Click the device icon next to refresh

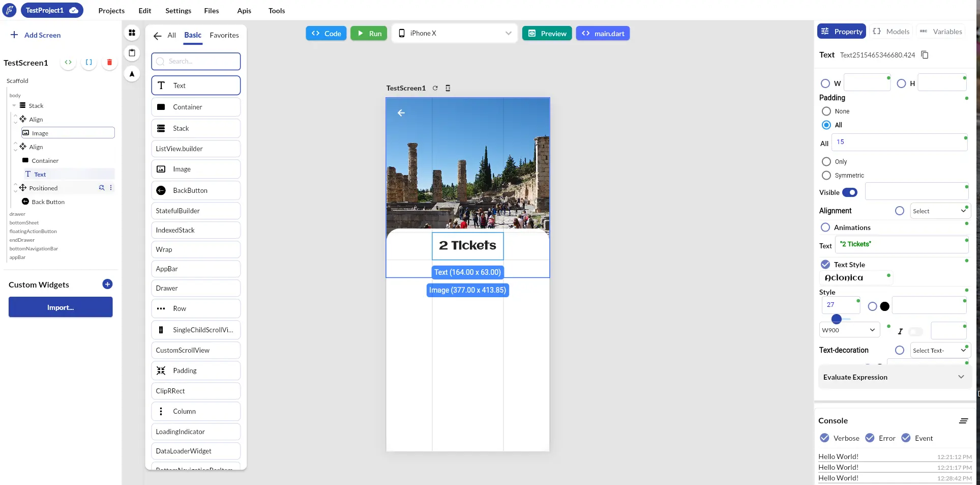point(448,88)
